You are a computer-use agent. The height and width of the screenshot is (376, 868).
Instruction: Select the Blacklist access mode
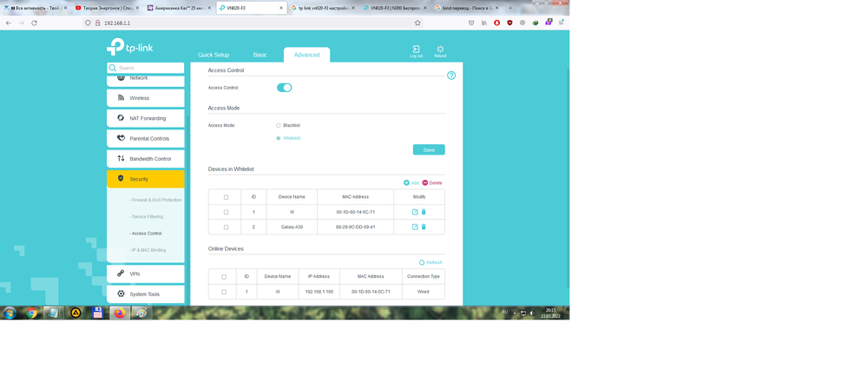click(x=279, y=125)
